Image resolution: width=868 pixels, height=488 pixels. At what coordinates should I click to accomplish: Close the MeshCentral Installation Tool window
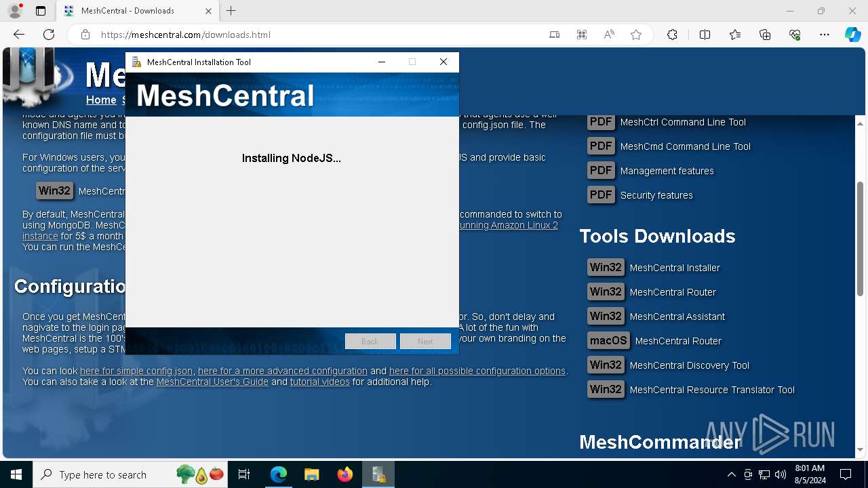[443, 62]
